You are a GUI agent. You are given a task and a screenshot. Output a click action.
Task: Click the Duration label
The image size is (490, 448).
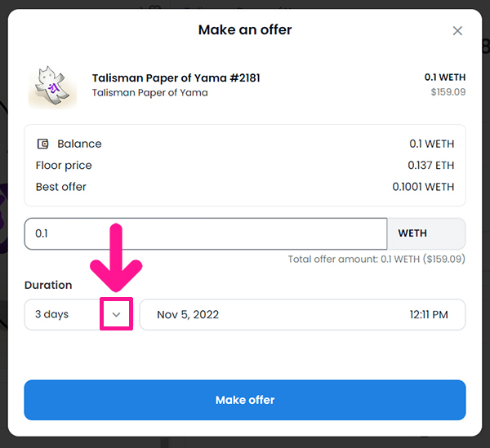(48, 285)
